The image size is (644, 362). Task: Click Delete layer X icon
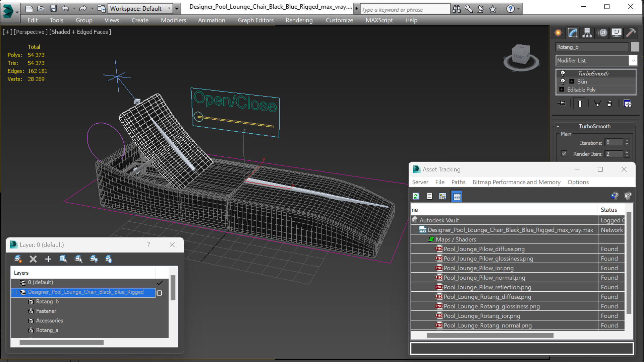tap(33, 259)
